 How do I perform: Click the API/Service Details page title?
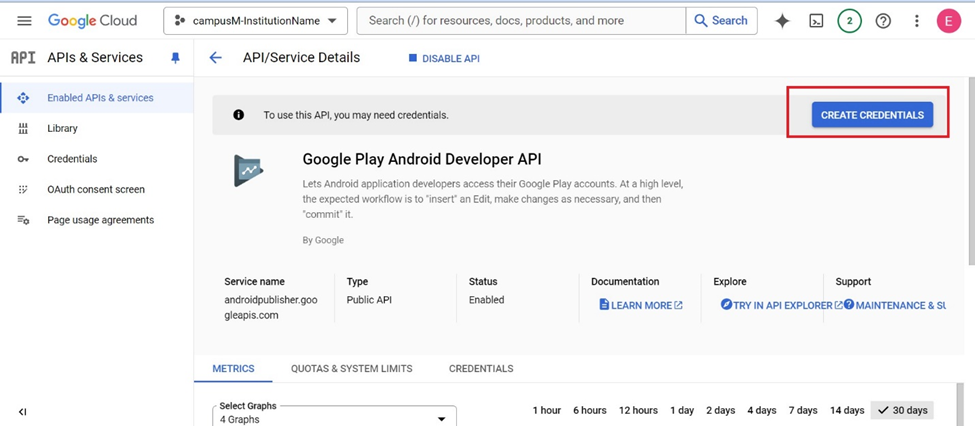301,58
